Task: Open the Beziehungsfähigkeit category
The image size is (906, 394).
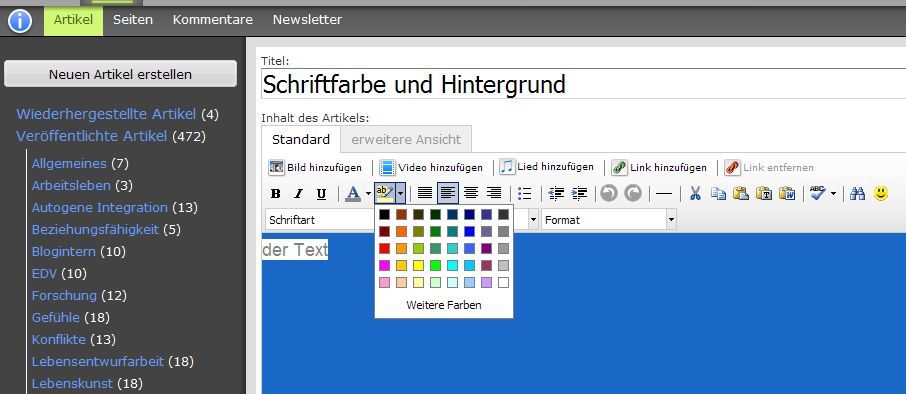Action: (x=95, y=229)
